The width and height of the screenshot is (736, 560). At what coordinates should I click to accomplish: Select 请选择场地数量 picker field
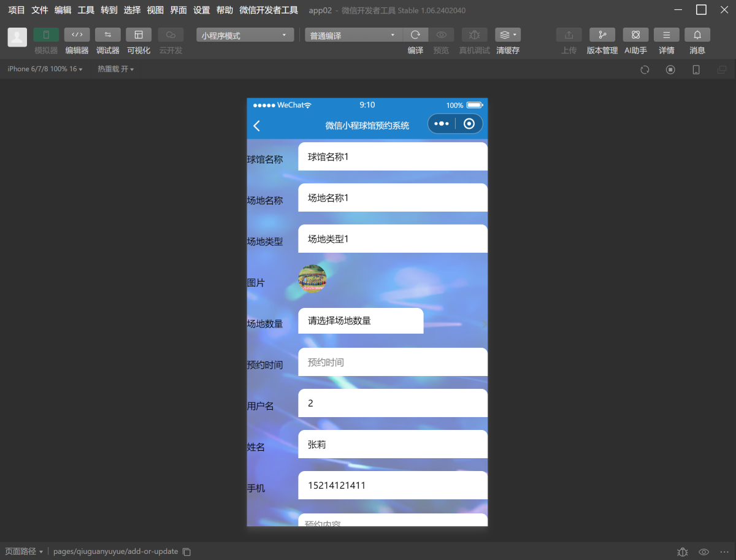click(x=361, y=321)
